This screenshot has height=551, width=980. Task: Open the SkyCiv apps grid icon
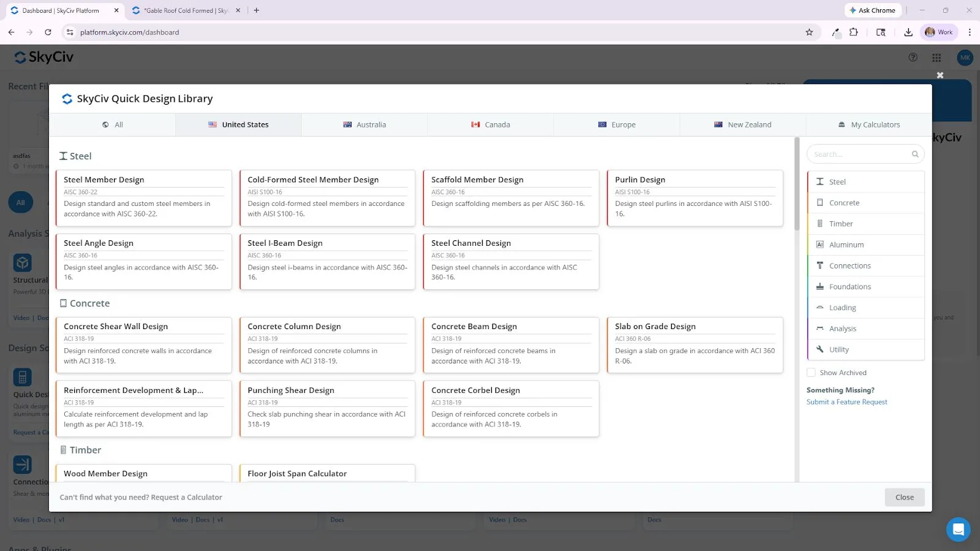click(x=937, y=58)
